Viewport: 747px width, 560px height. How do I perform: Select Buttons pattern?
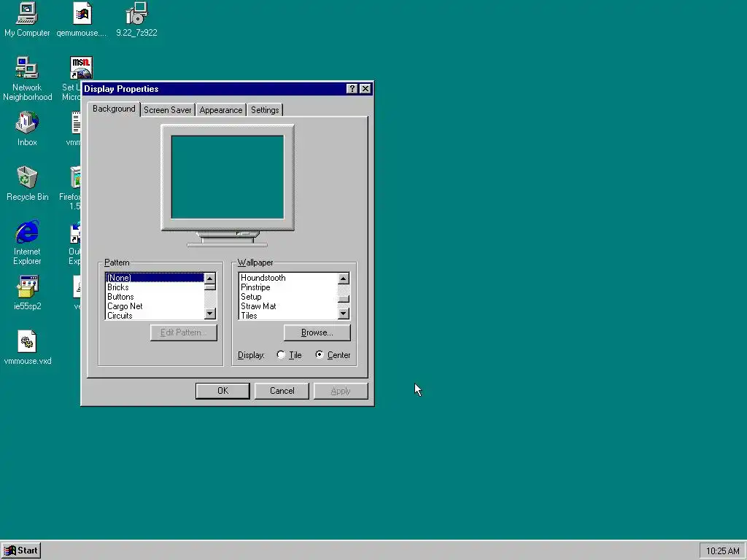155,297
